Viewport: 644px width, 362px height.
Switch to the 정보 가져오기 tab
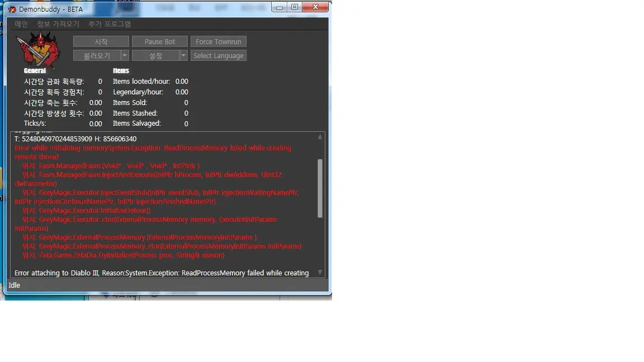click(58, 24)
